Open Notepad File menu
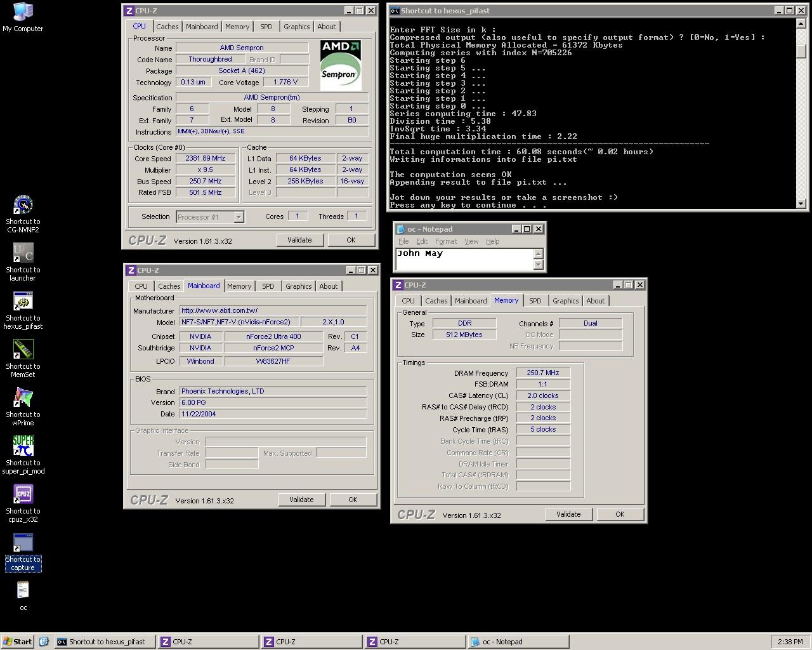Screen dimensions: 812x650 click(403, 241)
